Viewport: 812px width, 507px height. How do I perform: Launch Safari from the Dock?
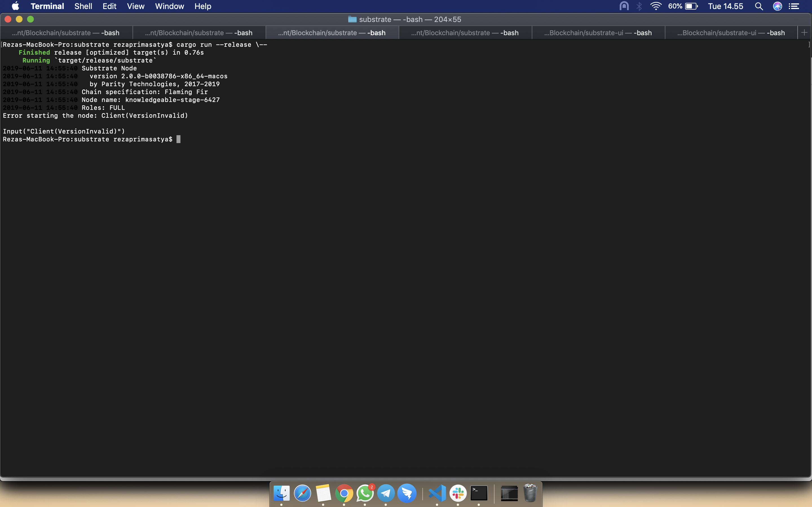(302, 493)
